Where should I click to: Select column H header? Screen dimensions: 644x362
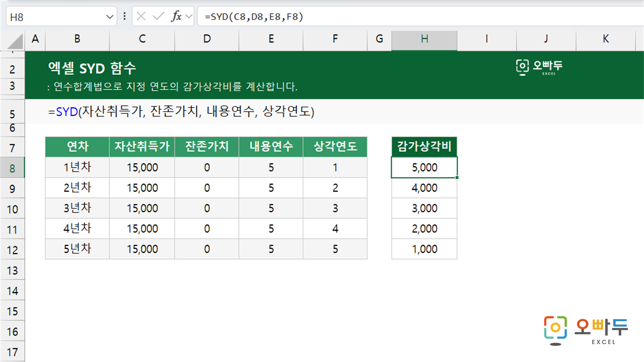click(x=424, y=39)
